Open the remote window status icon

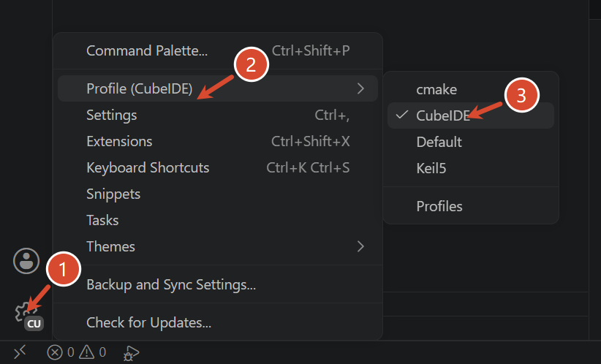pyautogui.click(x=20, y=352)
